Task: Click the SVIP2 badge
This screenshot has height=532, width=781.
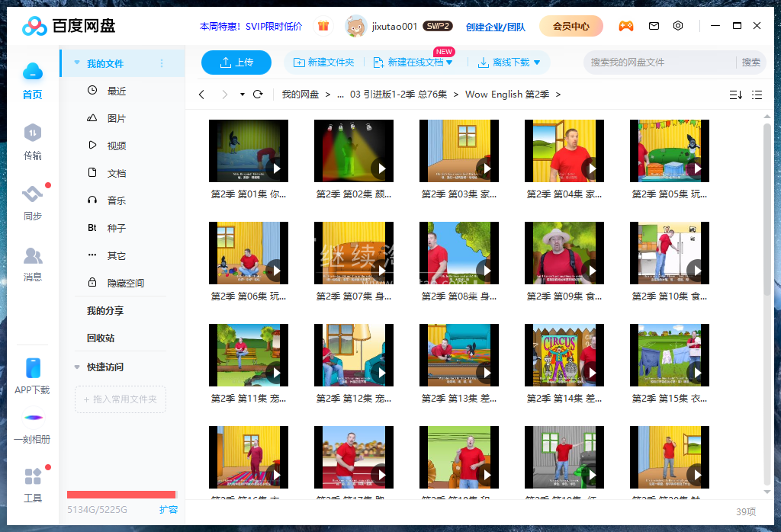Action: pyautogui.click(x=438, y=26)
